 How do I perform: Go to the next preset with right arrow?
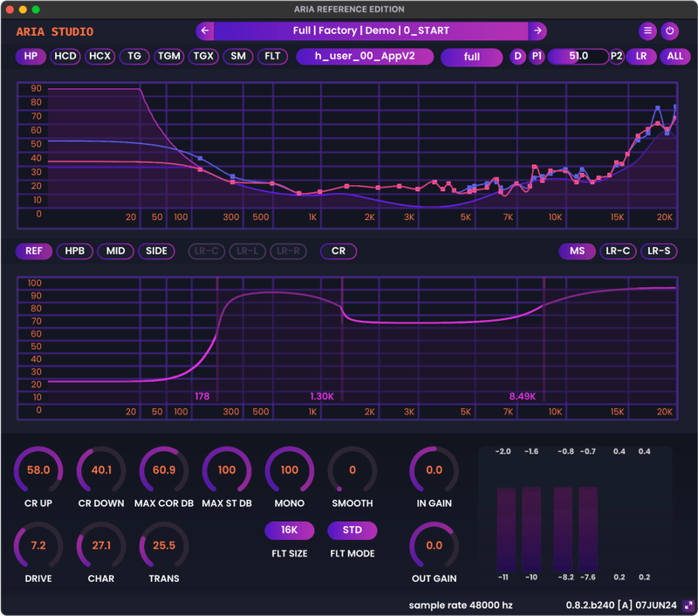(537, 31)
